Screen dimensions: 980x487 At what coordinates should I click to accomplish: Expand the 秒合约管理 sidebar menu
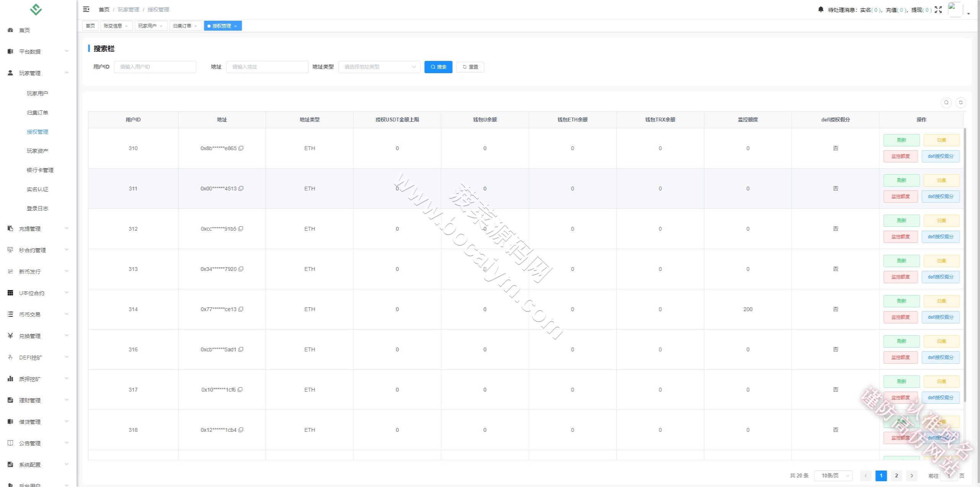[x=38, y=250]
